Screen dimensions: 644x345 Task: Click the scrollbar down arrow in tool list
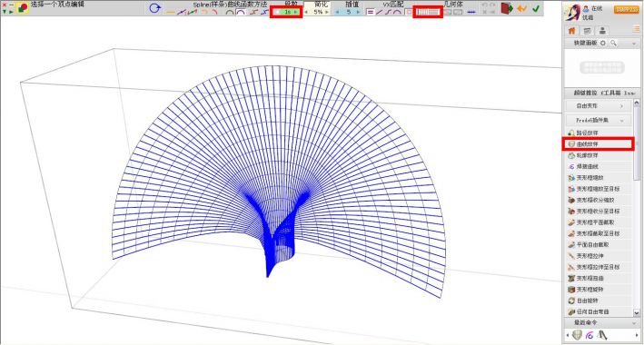[637, 313]
